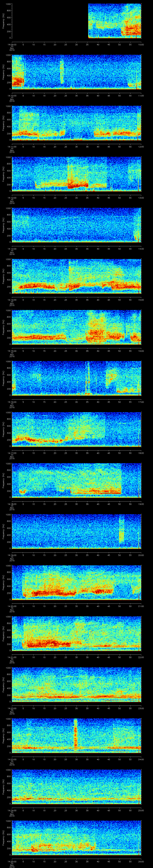This screenshot has height=868, width=153.
Task: Click the 14:24:00 time axis label
Action: [12, 810]
